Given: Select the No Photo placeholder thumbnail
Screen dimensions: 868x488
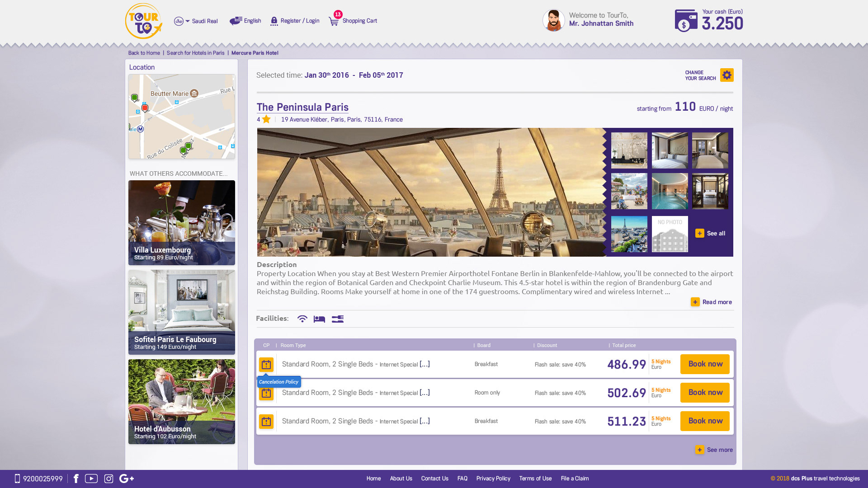Looking at the screenshot, I should [x=670, y=234].
